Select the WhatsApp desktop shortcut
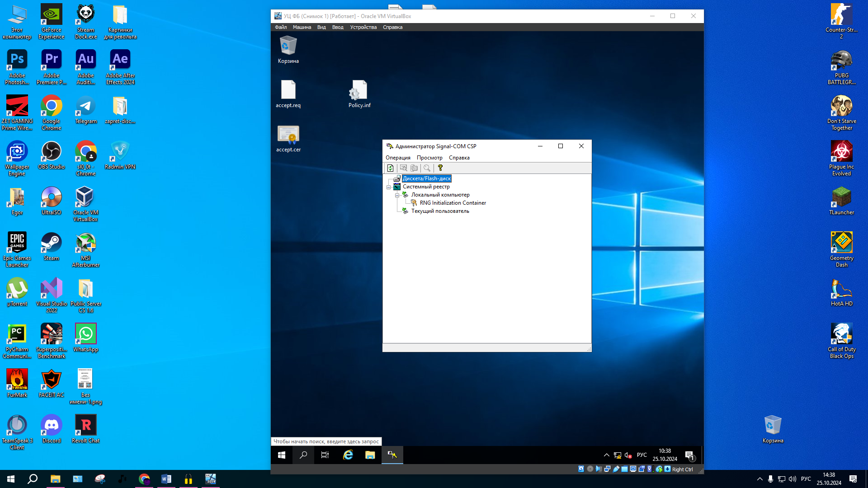 (x=86, y=338)
